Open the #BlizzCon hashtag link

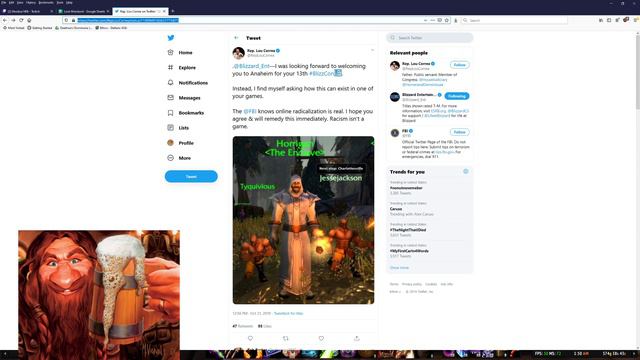click(x=322, y=73)
